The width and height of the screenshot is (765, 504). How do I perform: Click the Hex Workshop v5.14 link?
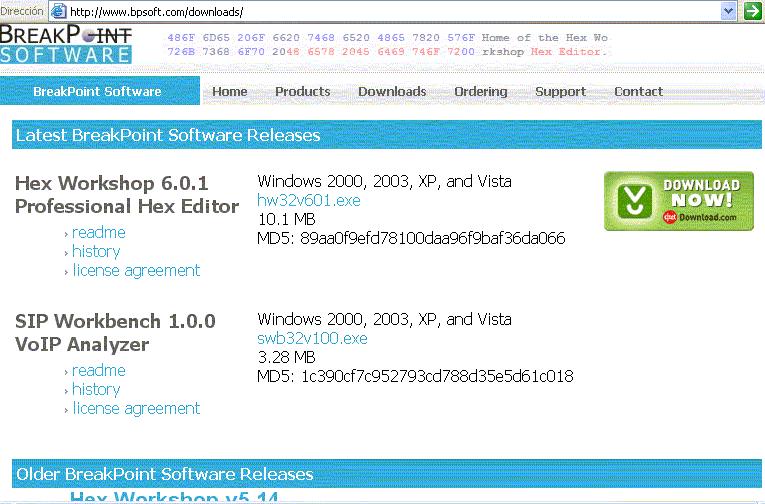click(x=174, y=497)
